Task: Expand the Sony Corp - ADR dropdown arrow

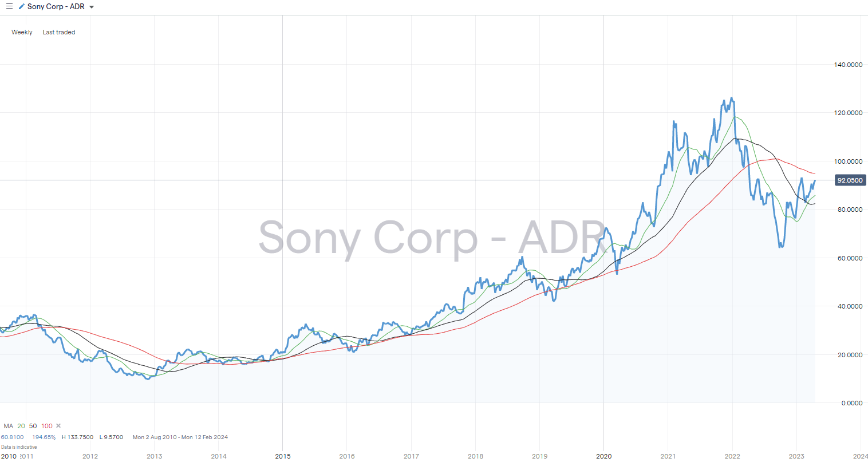Action: click(x=92, y=7)
